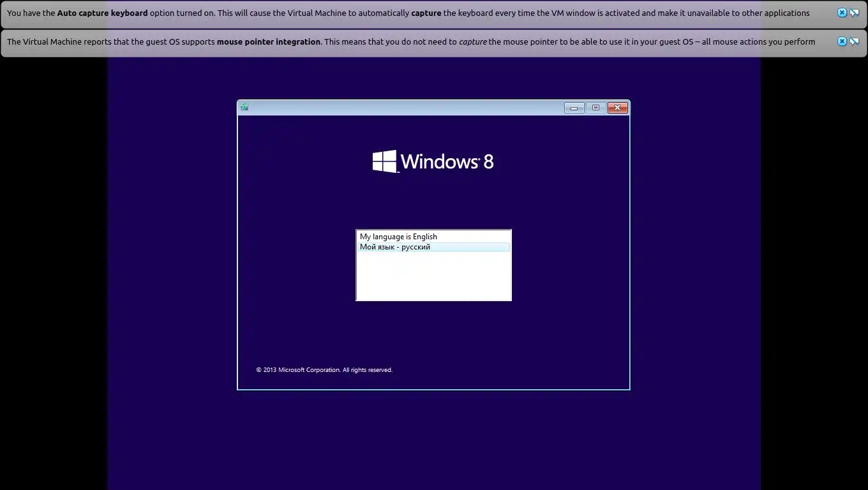Minimize the Windows 8 setup window
The image size is (868, 490).
click(574, 108)
